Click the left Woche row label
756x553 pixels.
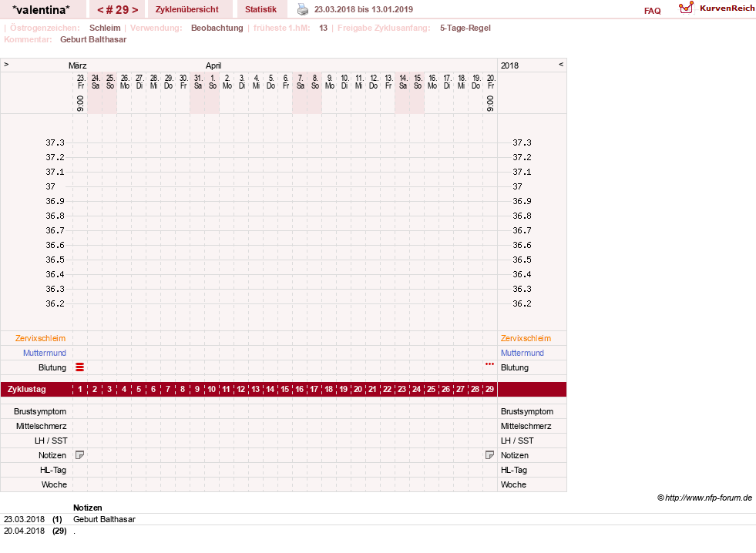point(54,484)
